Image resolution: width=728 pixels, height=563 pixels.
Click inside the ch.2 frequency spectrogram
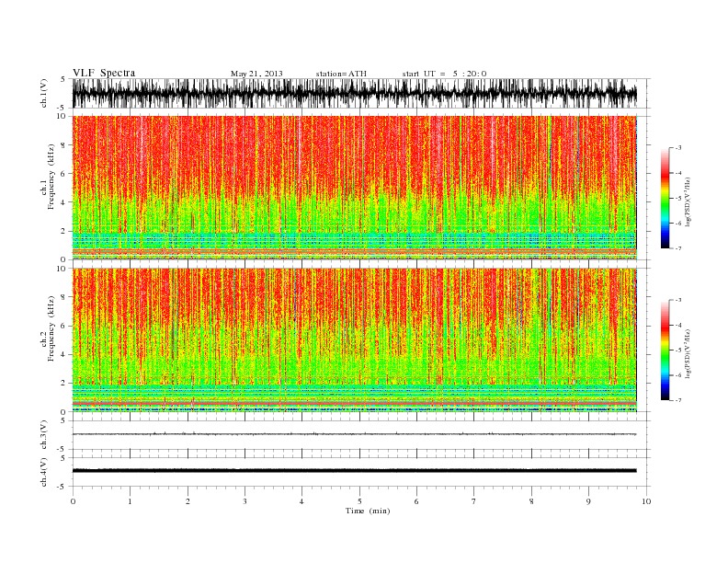(354, 340)
